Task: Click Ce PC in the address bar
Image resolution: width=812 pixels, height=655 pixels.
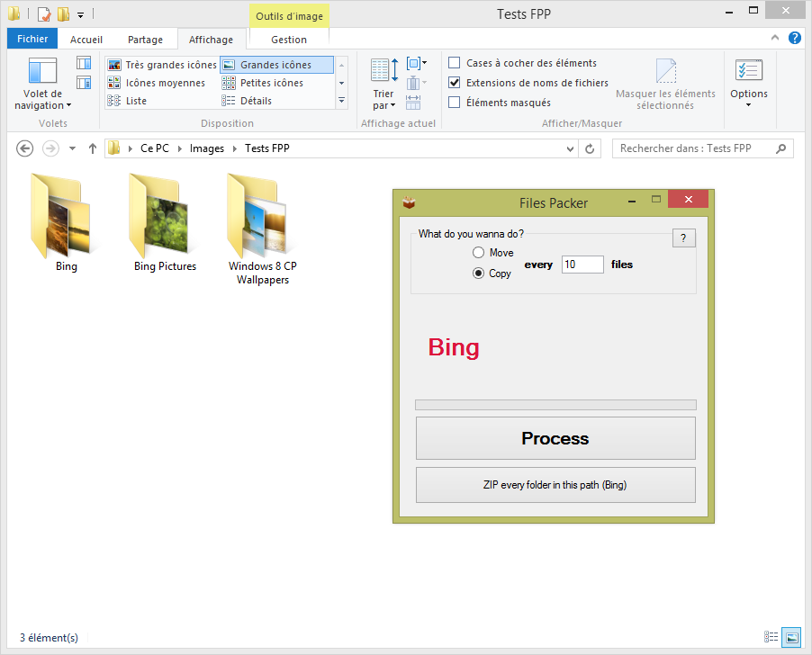Action: click(154, 148)
